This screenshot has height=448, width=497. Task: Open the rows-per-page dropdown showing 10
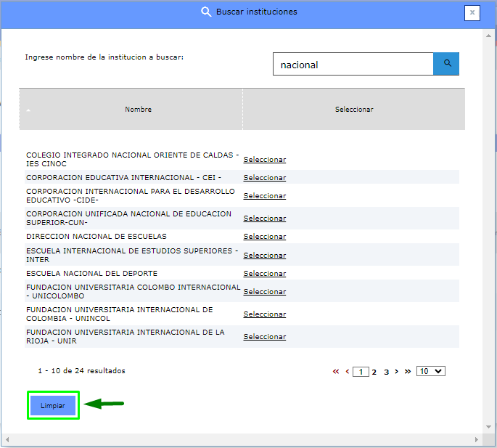coord(431,371)
